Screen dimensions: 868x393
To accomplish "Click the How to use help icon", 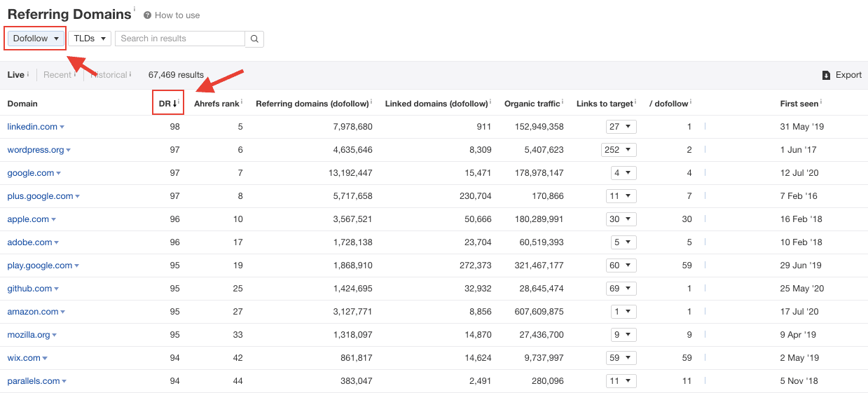I will [147, 15].
